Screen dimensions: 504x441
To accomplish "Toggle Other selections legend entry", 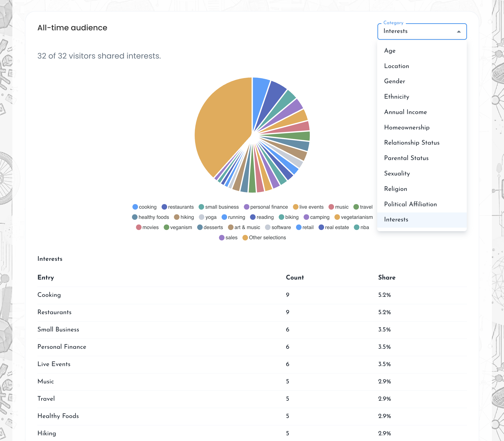I will 264,238.
